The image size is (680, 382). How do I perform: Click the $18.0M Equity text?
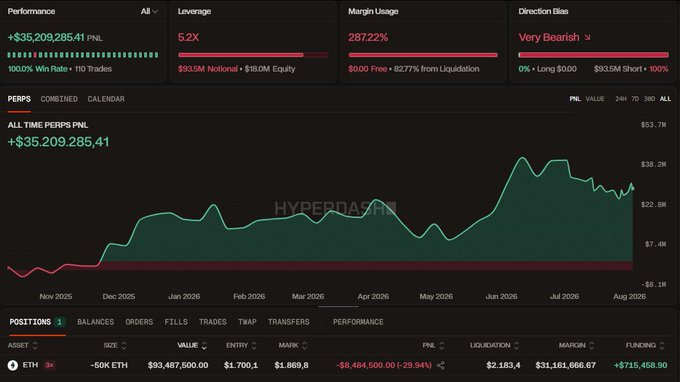270,69
